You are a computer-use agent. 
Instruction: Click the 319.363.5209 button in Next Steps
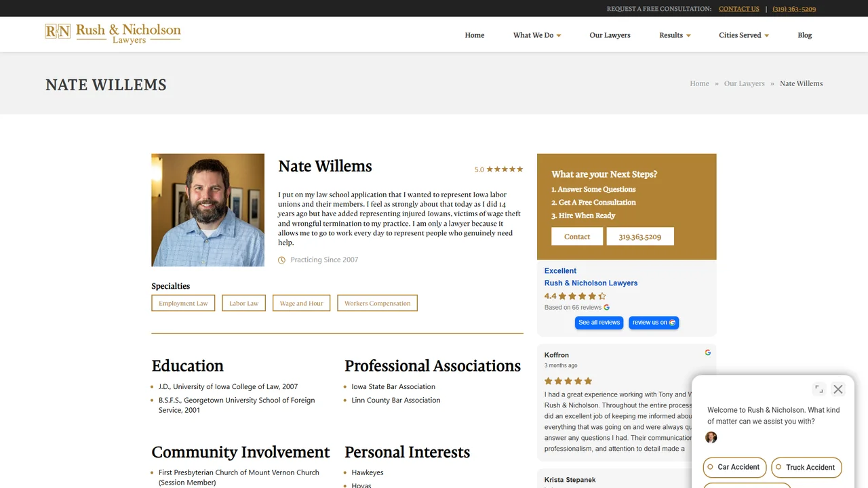[x=640, y=237]
